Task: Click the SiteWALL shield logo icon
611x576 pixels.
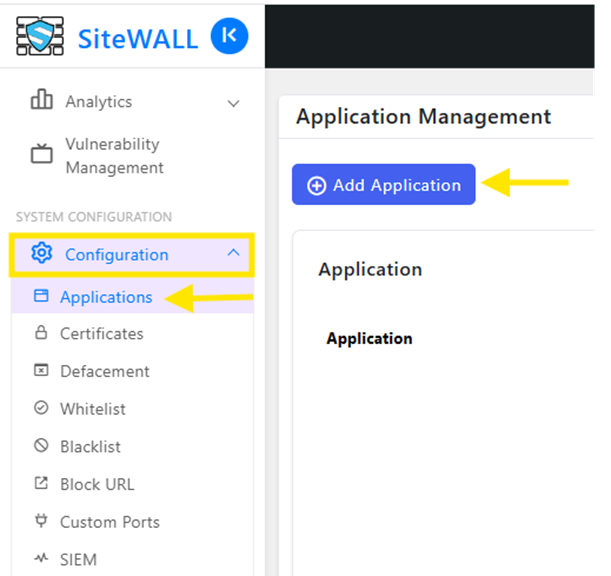Action: tap(40, 36)
